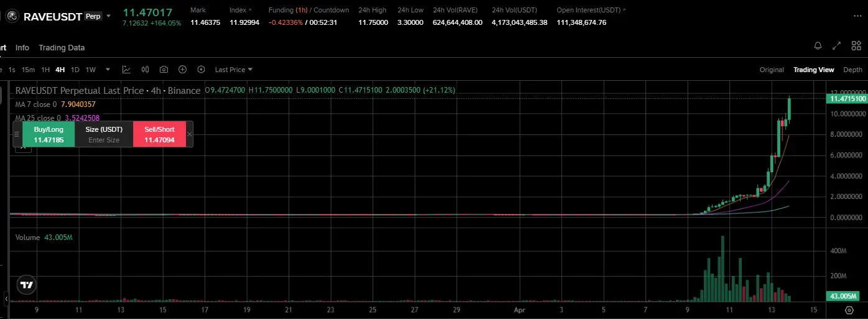Click the Index price 11.92994
The width and height of the screenshot is (868, 319).
[244, 22]
